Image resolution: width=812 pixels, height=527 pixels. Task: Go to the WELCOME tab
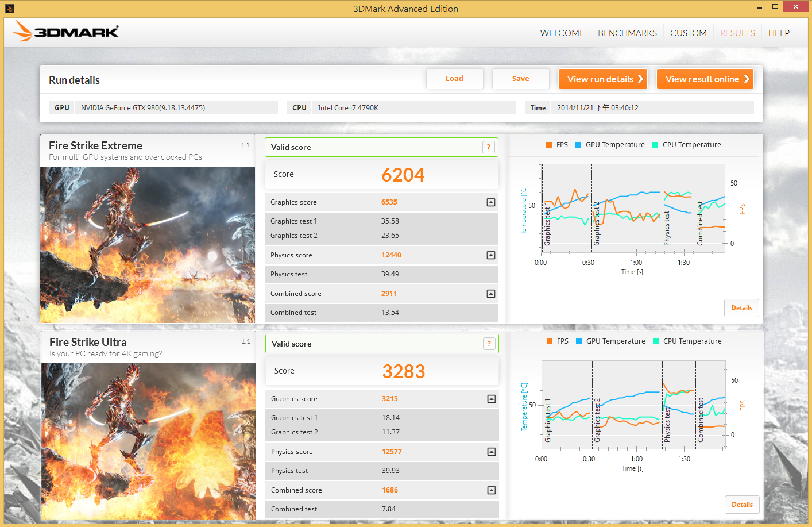click(562, 33)
